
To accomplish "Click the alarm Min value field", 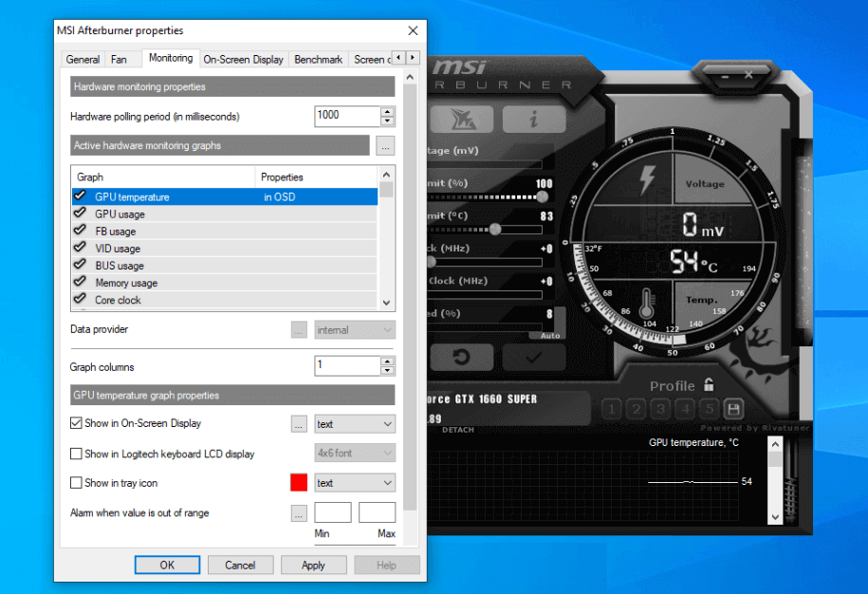I will coord(333,512).
